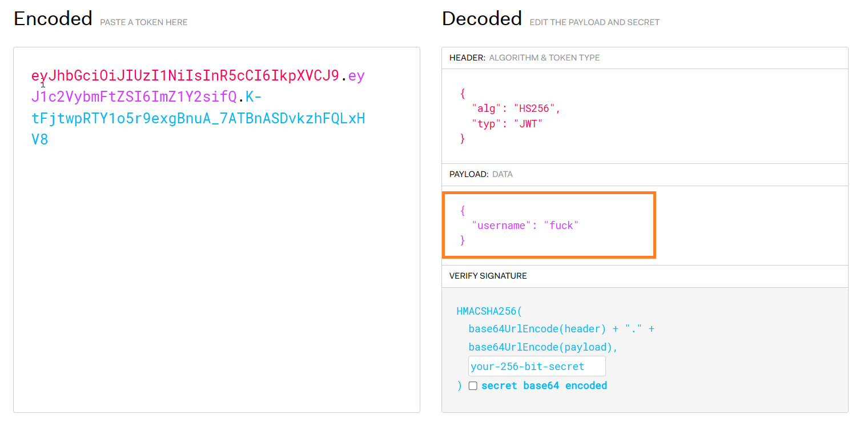Click the red header segment of the encoded token

pyautogui.click(x=186, y=76)
